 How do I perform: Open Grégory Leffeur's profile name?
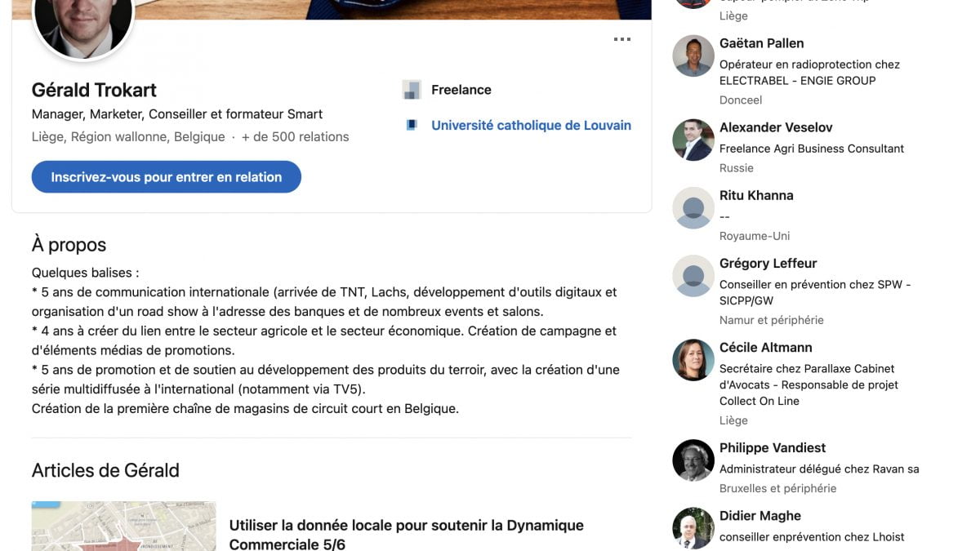(768, 263)
